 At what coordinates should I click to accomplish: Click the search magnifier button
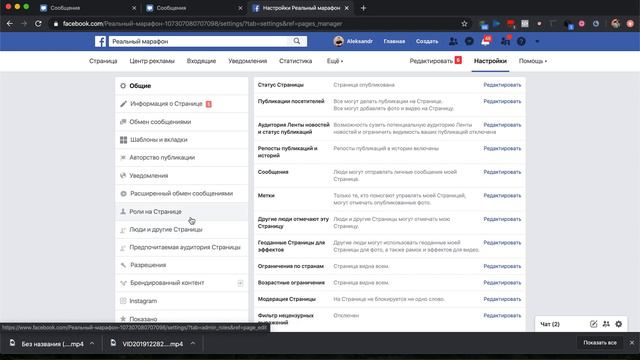[297, 41]
